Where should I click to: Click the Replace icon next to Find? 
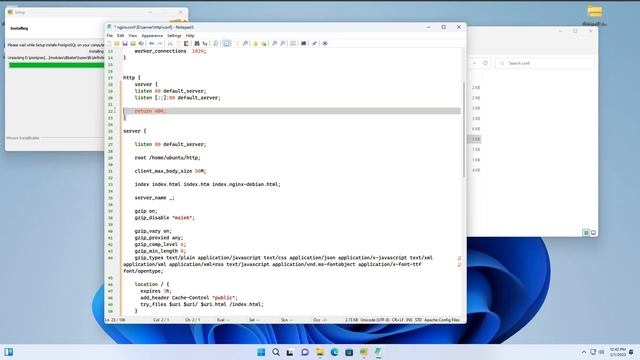coord(205,43)
